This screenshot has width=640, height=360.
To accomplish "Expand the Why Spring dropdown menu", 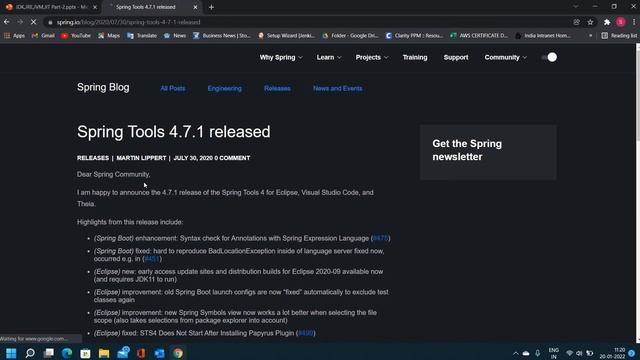I will [281, 58].
